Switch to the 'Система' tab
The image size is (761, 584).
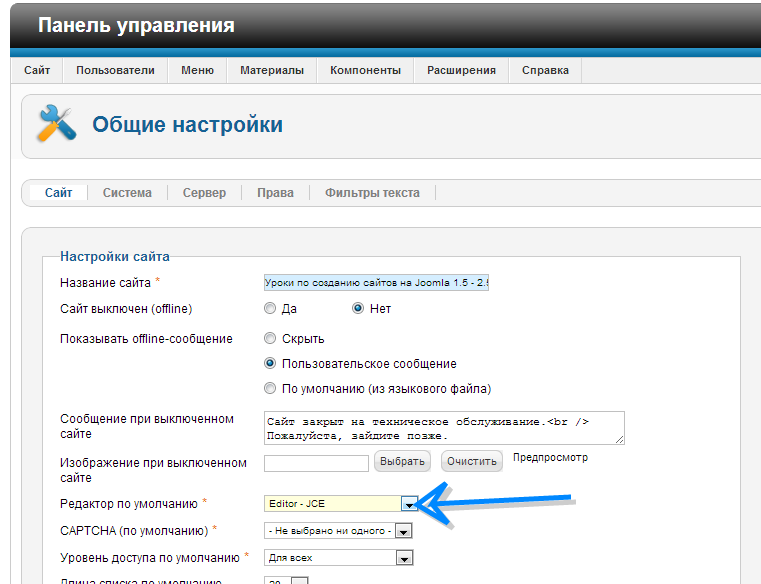(127, 193)
